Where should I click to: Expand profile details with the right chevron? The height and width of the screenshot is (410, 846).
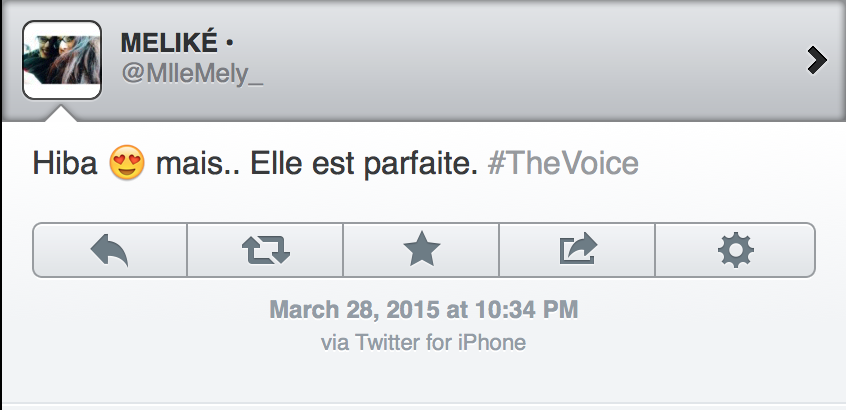coord(817,61)
